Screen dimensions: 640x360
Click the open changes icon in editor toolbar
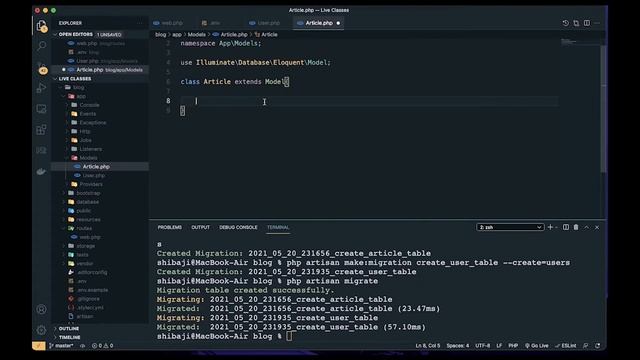pyautogui.click(x=576, y=23)
